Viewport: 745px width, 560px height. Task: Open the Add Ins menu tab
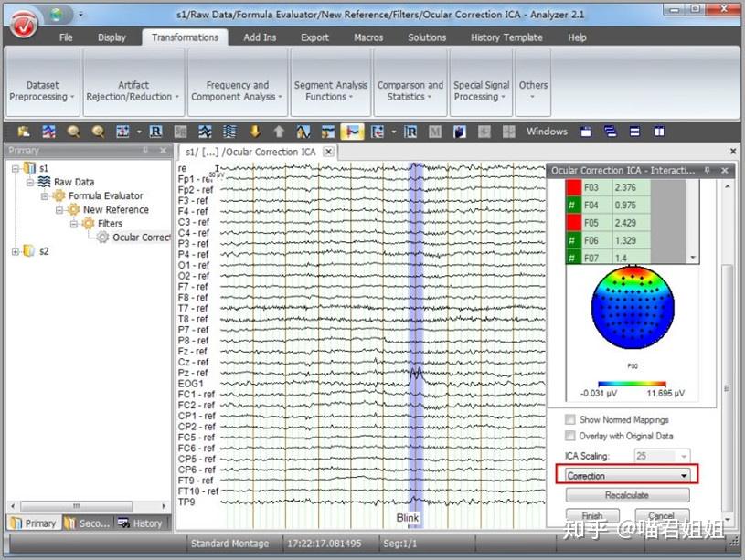point(260,37)
